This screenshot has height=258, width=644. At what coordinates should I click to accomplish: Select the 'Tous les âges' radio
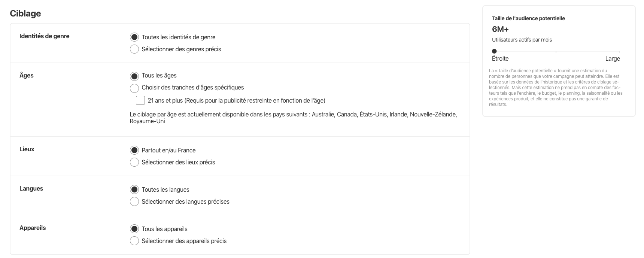coord(134,76)
